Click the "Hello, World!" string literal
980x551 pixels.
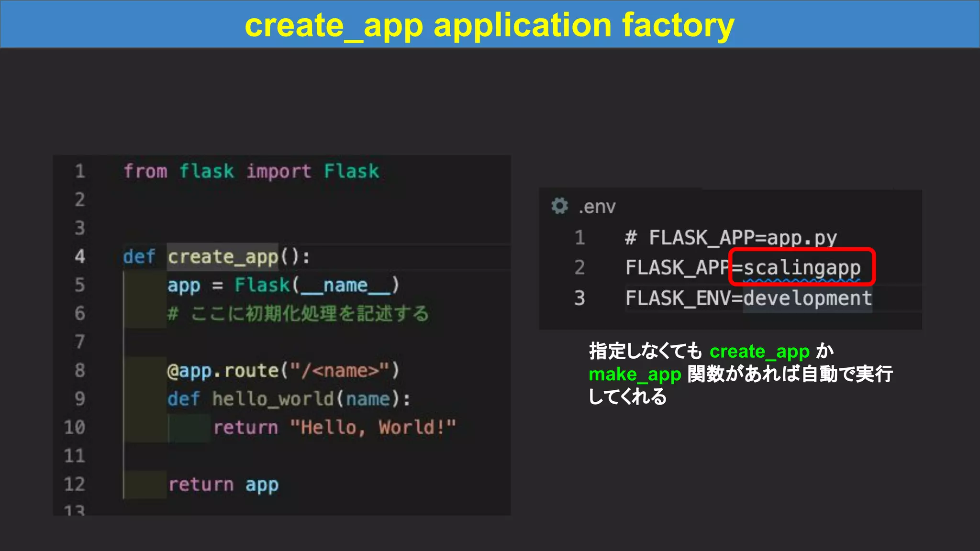click(x=373, y=427)
